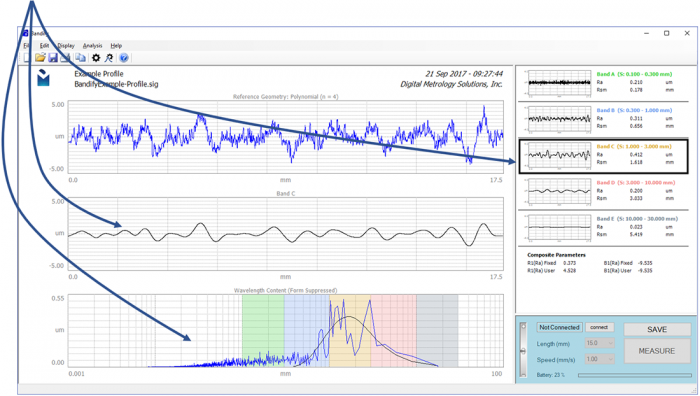The height and width of the screenshot is (396, 700).
Task: Click the MEASURE button
Action: (657, 351)
